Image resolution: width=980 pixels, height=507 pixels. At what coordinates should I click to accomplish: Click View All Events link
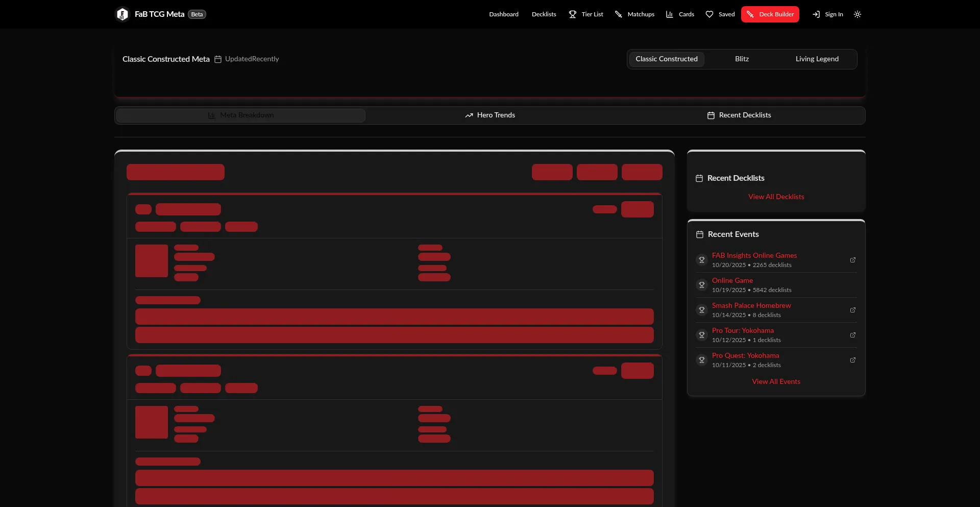click(776, 381)
